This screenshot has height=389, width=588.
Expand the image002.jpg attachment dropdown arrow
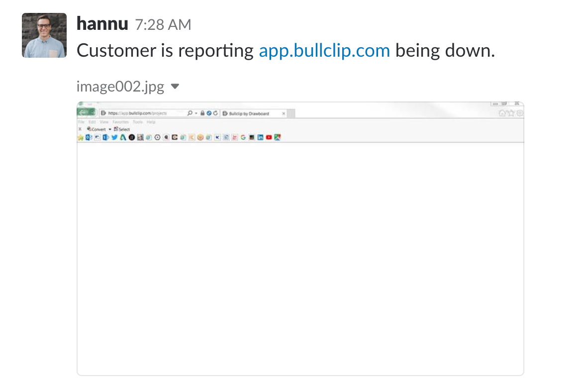[175, 87]
